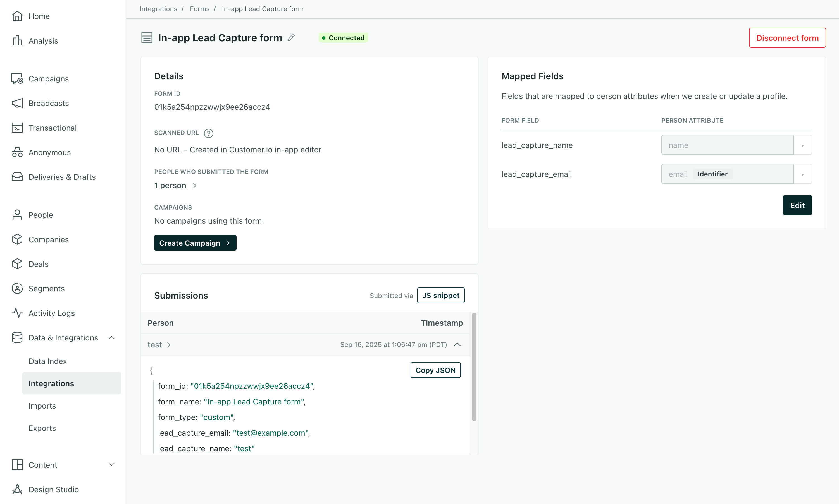Navigate to Forms via the breadcrumb
The height and width of the screenshot is (504, 839).
tap(199, 9)
